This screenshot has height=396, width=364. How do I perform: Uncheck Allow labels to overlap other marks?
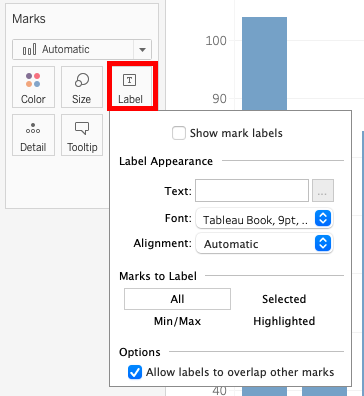click(135, 372)
